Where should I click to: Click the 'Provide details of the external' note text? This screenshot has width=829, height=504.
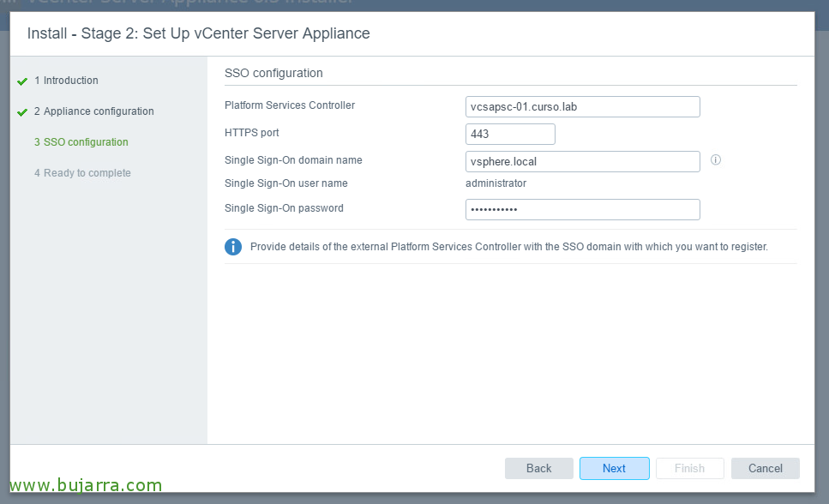click(509, 247)
